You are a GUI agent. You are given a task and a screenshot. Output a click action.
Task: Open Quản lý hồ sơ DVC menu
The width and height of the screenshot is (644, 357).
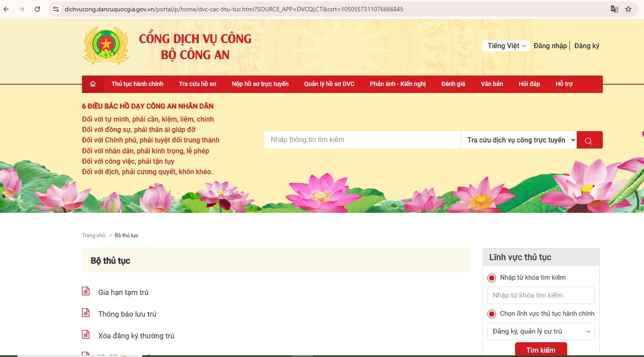coord(329,84)
